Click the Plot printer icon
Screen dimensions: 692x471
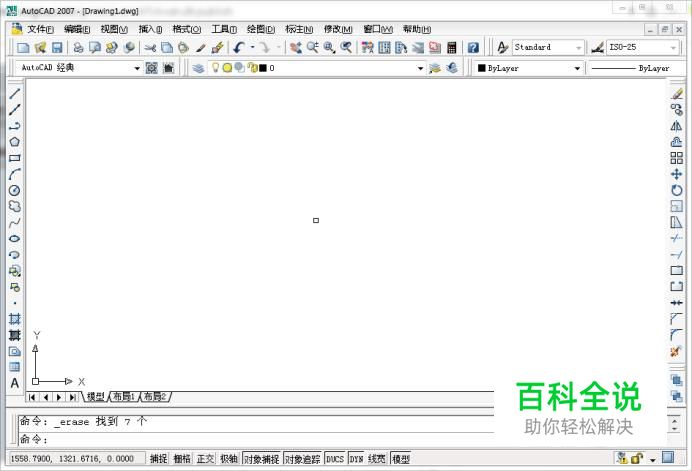point(78,47)
